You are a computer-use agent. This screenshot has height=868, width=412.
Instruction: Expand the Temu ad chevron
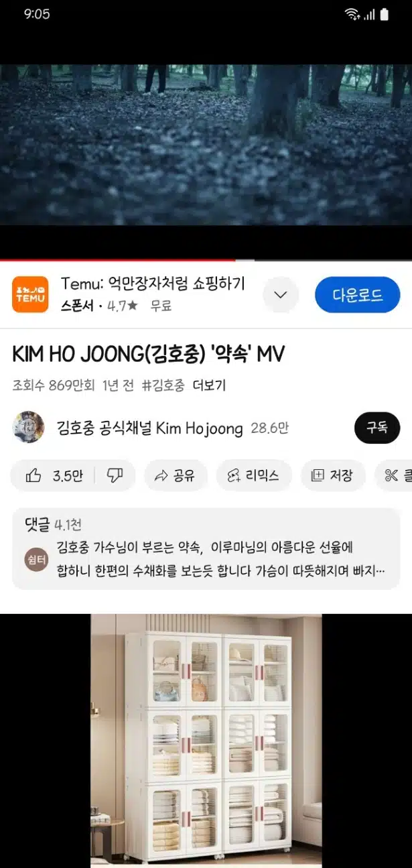coord(281,295)
